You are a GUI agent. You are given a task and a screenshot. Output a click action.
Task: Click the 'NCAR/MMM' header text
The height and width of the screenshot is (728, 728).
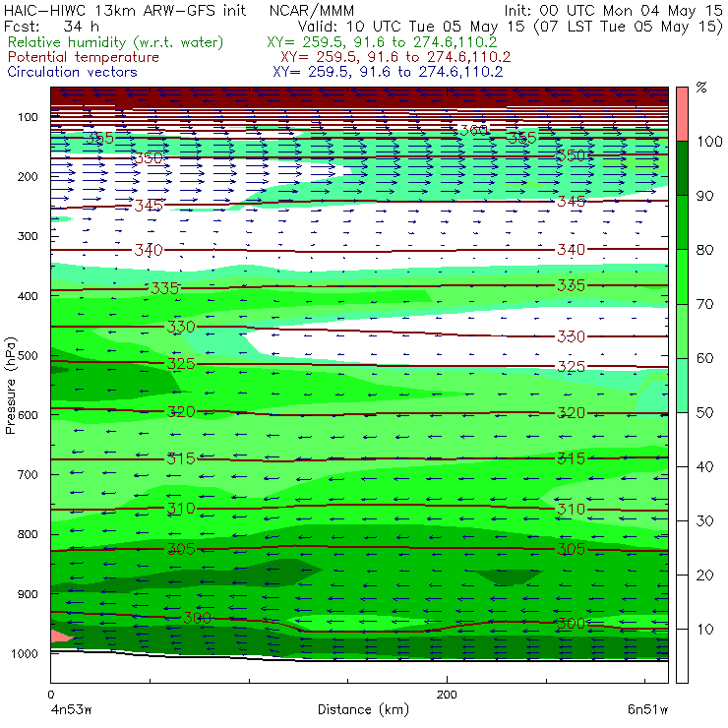[x=312, y=11]
